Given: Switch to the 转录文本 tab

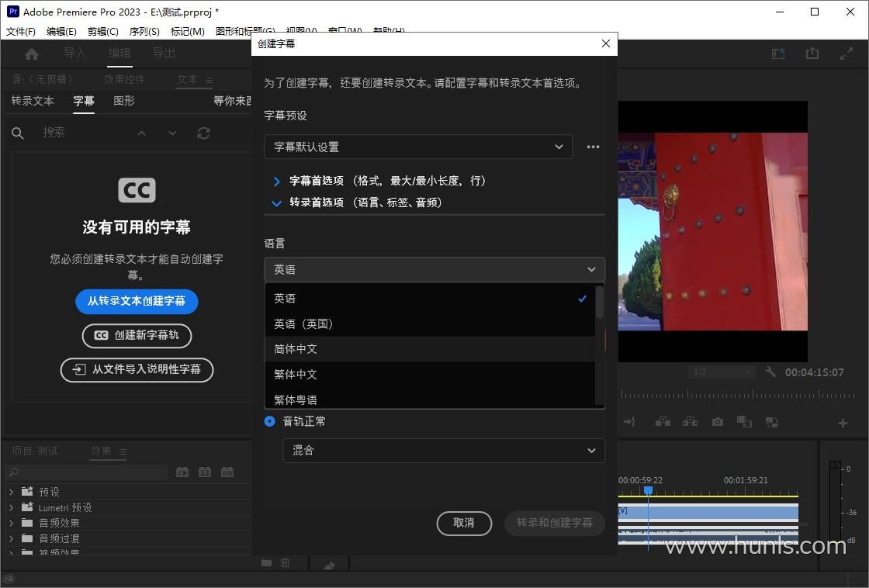Looking at the screenshot, I should click(x=33, y=101).
